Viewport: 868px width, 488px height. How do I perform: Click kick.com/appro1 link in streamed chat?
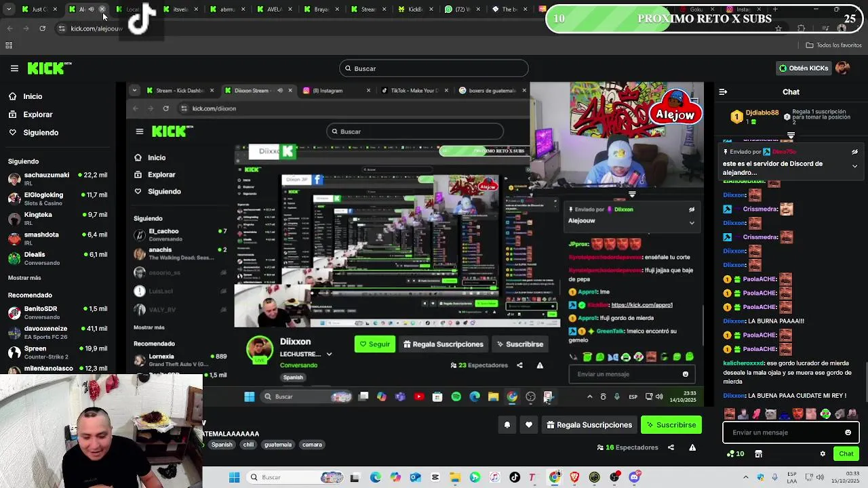[x=642, y=305]
